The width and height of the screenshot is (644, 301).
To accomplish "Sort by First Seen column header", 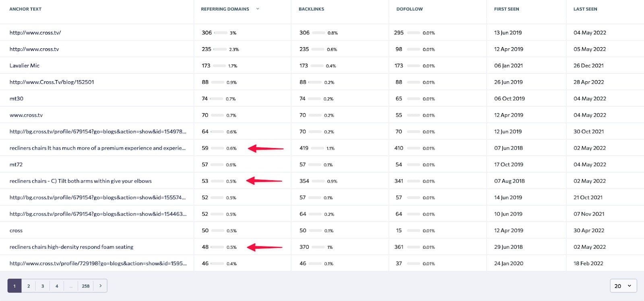I will pyautogui.click(x=506, y=9).
